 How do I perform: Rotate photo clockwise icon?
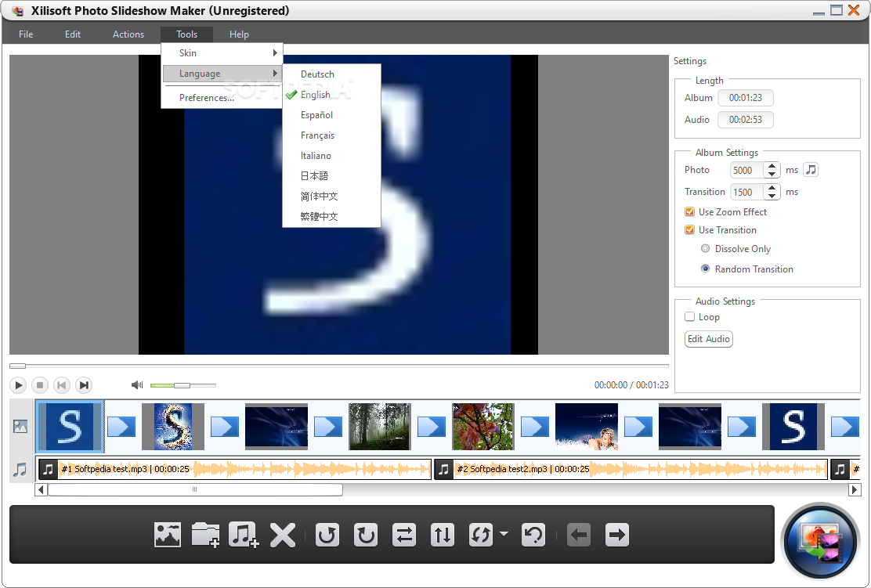[x=366, y=536]
